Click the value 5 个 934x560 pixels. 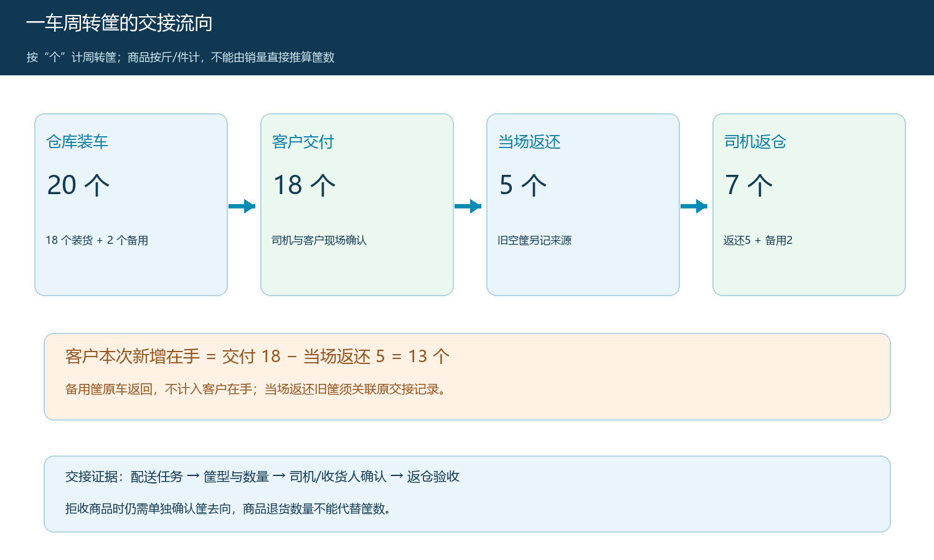click(523, 185)
